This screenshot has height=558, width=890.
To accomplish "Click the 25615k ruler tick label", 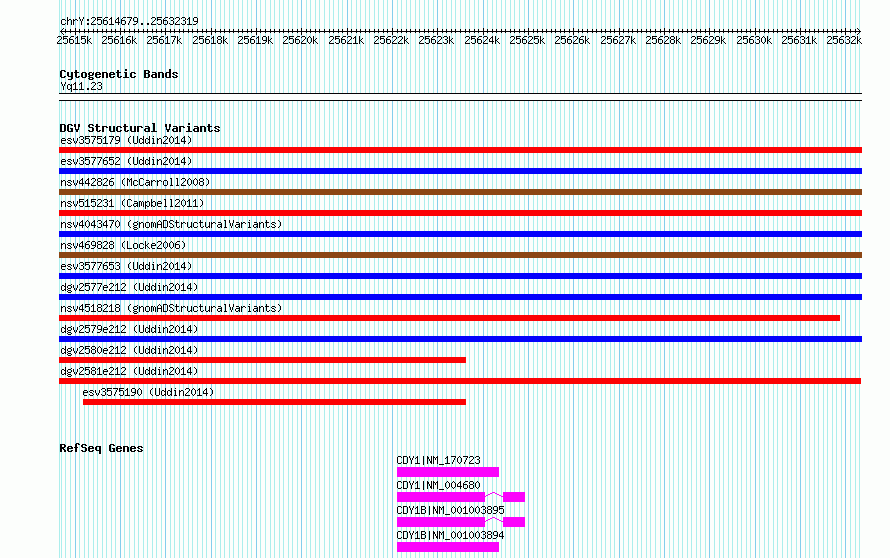I will click(74, 40).
